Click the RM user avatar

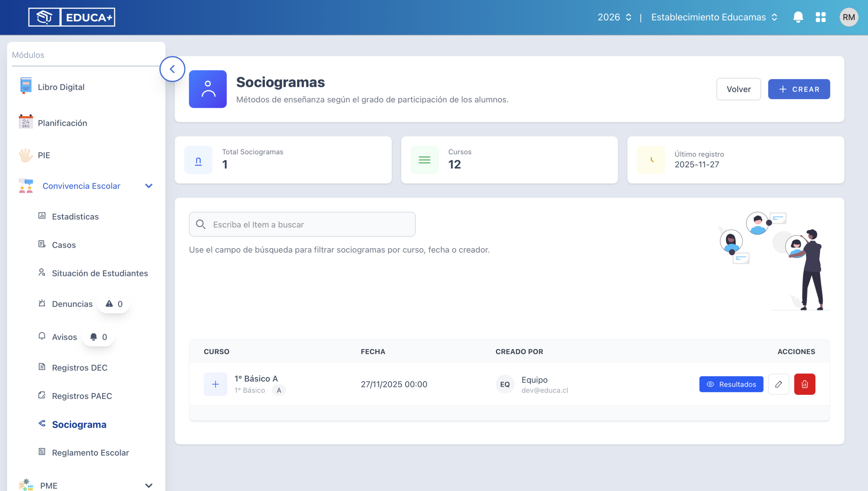(849, 17)
